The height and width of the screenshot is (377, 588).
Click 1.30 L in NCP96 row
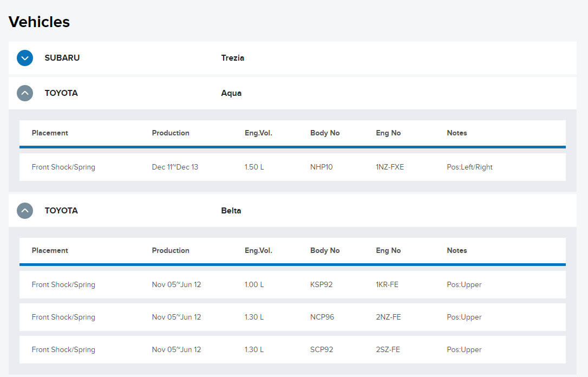point(254,317)
